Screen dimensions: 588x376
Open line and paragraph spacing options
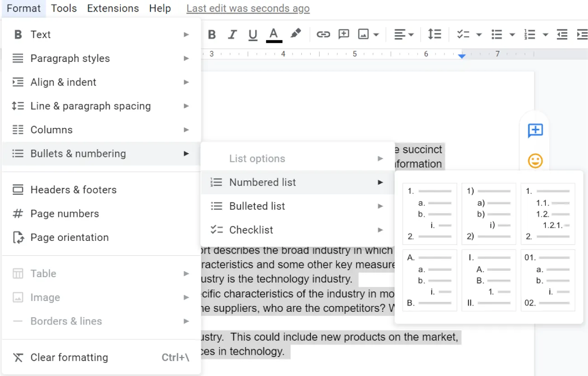click(x=434, y=34)
